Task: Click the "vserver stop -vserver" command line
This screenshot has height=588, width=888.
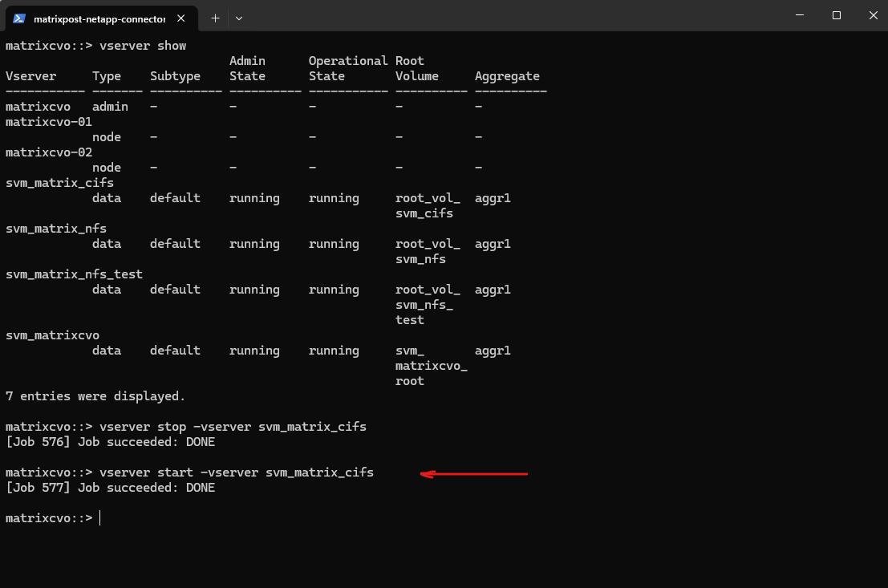Action: tap(233, 427)
